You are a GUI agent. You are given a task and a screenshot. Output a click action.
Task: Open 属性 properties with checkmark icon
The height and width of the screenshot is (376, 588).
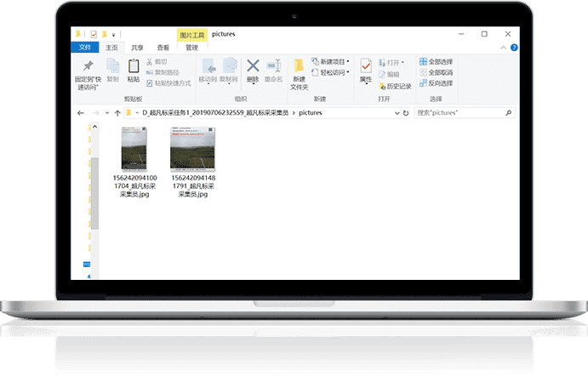pyautogui.click(x=366, y=71)
